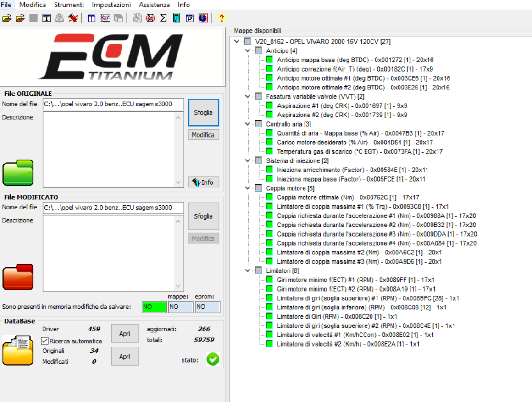Click the green checkmark stato icon

(213, 359)
